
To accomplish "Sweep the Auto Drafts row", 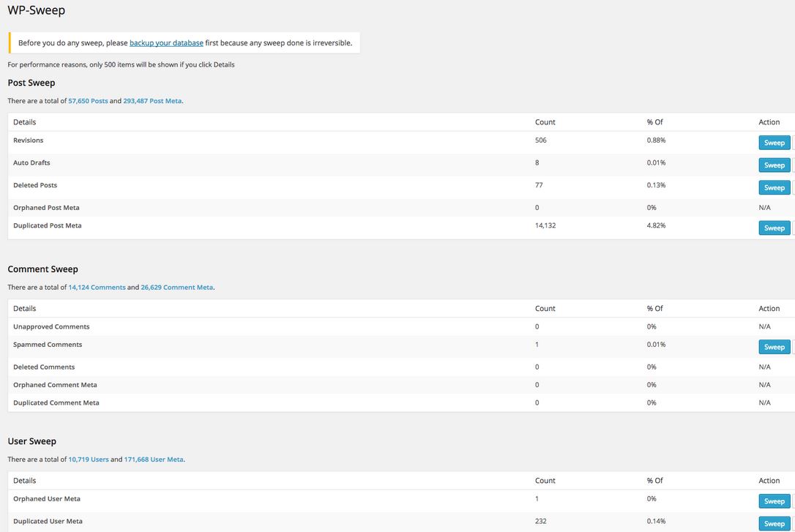I will pyautogui.click(x=775, y=165).
